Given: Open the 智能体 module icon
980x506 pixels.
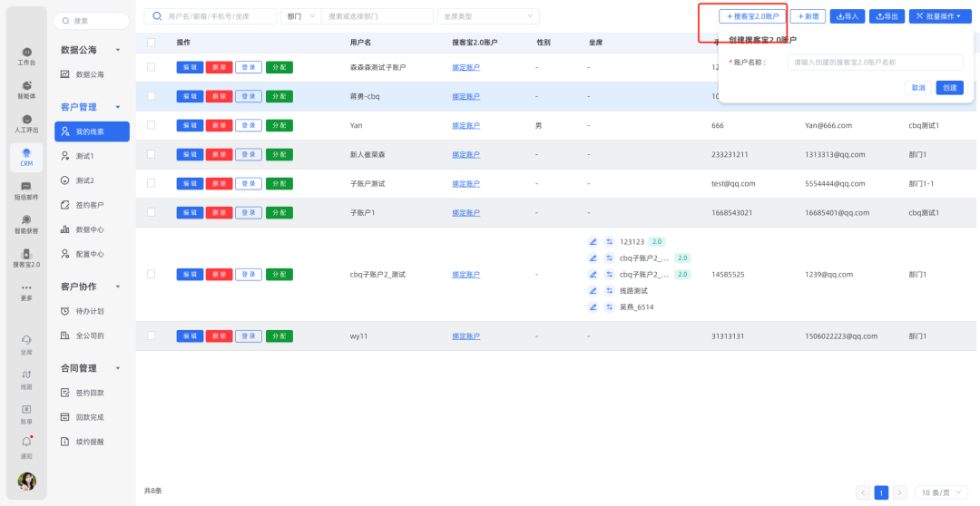Looking at the screenshot, I should (26, 88).
